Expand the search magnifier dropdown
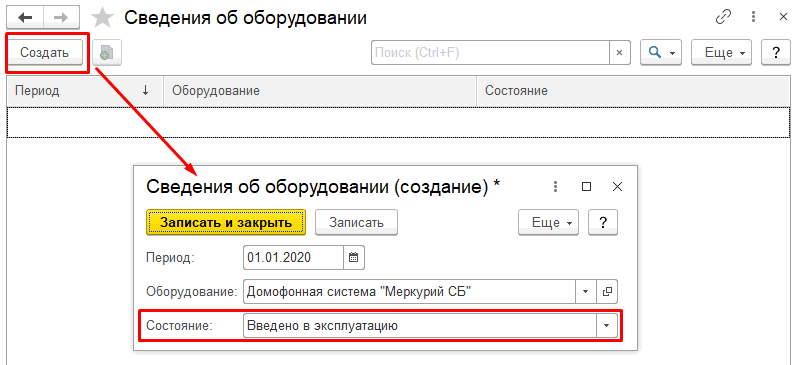Screen dimensions: 800x365 (x=661, y=53)
